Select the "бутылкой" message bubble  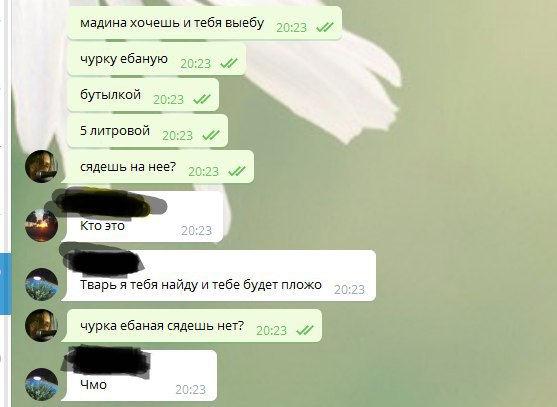(143, 95)
